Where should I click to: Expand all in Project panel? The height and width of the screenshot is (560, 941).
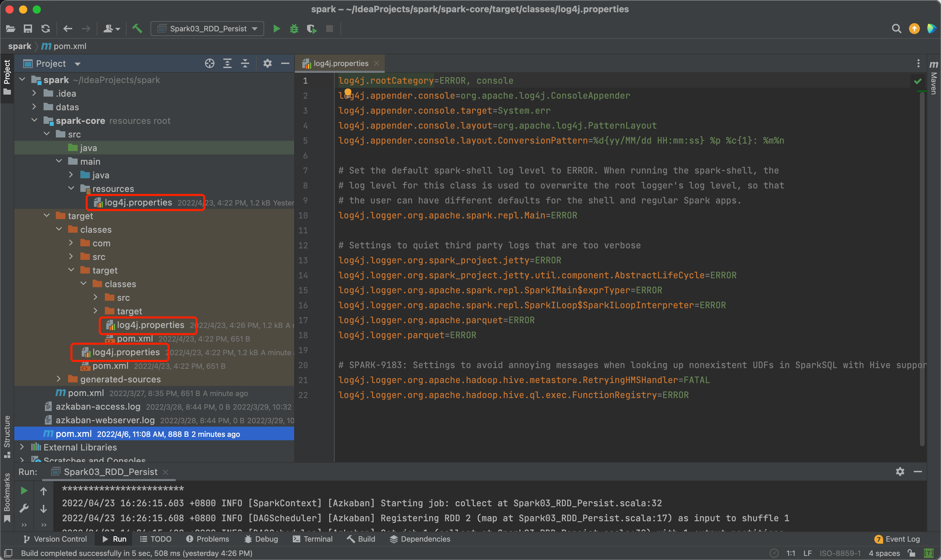coord(227,63)
